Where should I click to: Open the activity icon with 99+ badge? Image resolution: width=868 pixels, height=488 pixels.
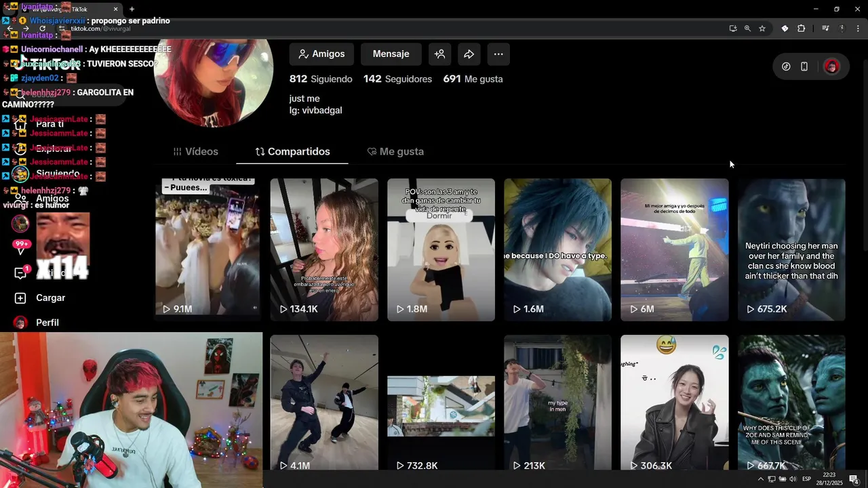pos(20,248)
